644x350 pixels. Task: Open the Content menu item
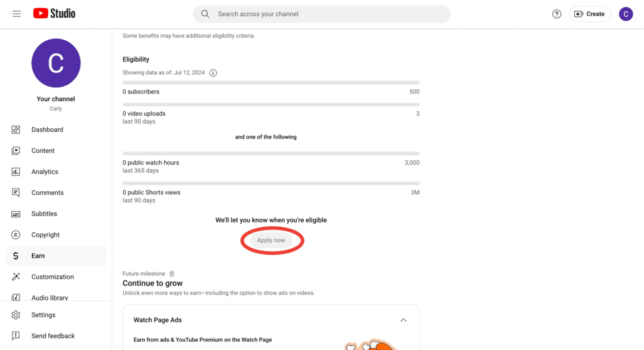pyautogui.click(x=43, y=151)
